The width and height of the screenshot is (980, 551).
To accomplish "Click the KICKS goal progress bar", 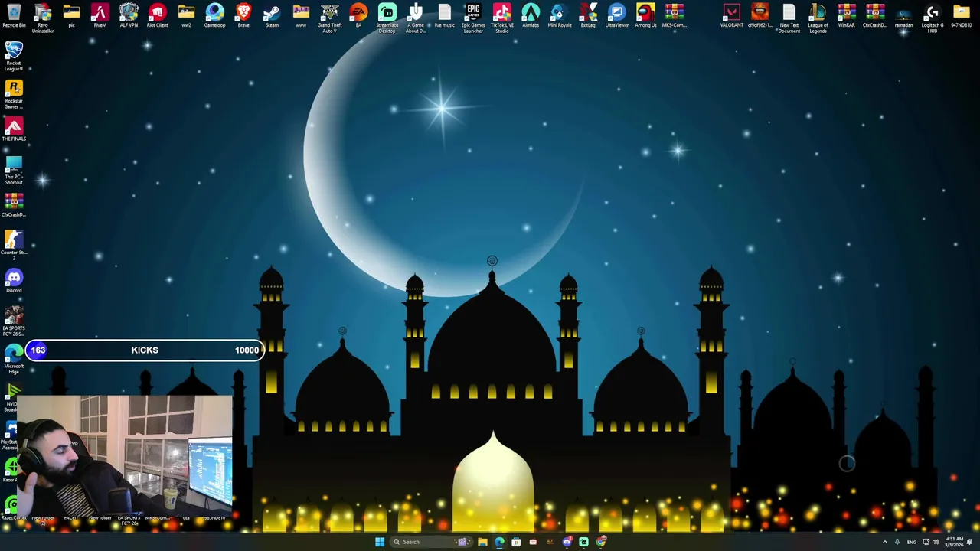I will [x=145, y=350].
